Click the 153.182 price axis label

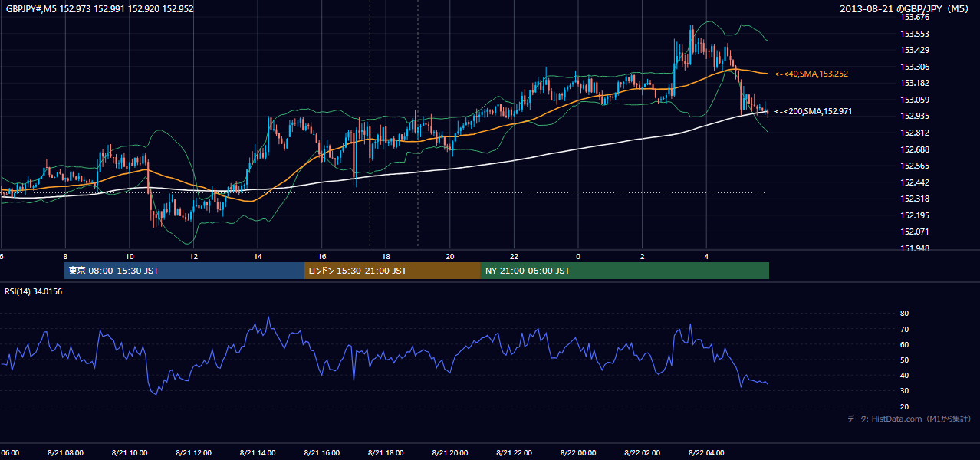(914, 83)
